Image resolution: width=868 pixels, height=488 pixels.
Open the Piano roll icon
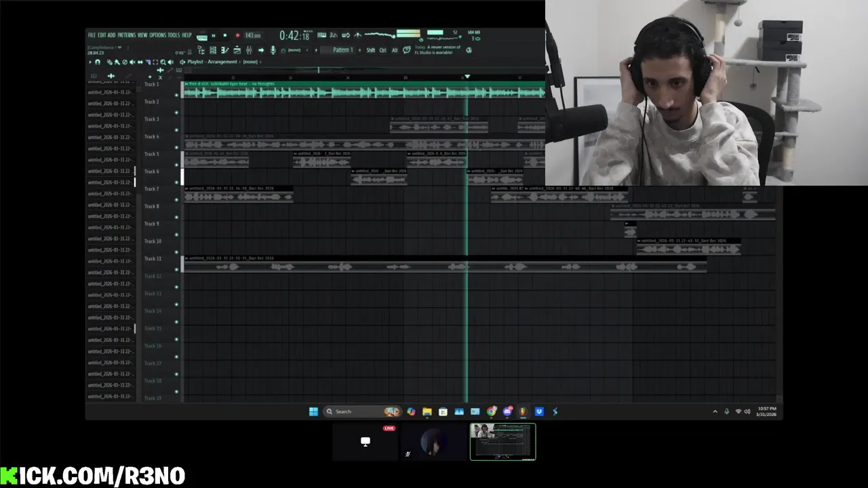(224, 50)
